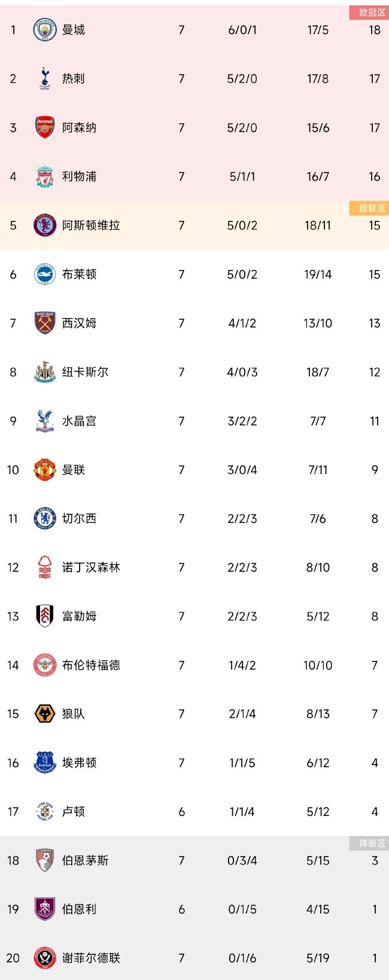Click the Newcastle United crest
Image resolution: width=389 pixels, height=980 pixels.
click(45, 372)
